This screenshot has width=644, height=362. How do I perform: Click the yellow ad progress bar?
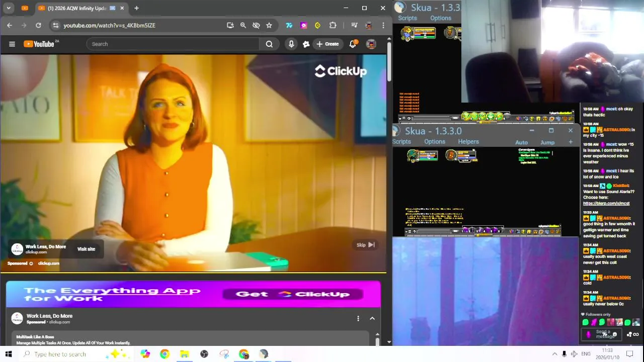click(x=193, y=273)
